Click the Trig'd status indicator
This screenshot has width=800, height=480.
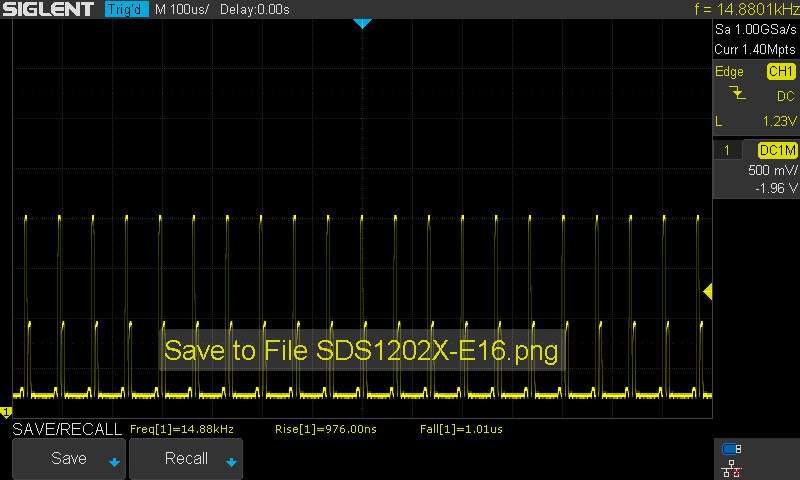click(x=126, y=9)
